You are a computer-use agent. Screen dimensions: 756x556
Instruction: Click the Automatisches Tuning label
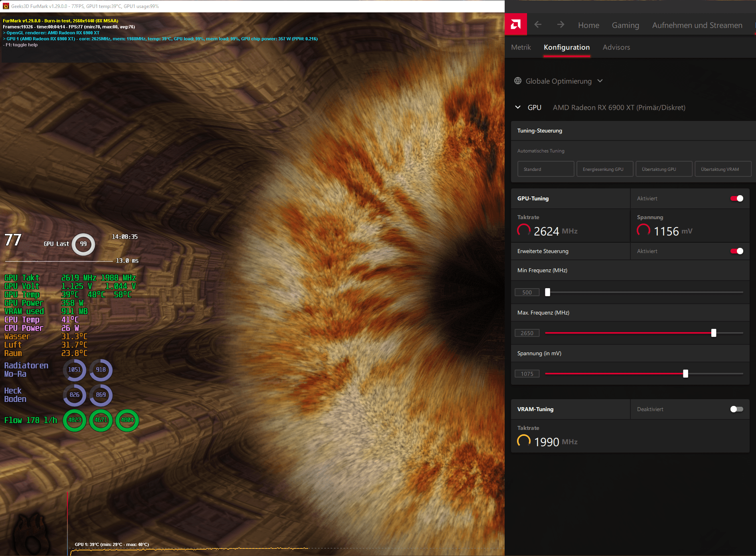pos(541,151)
